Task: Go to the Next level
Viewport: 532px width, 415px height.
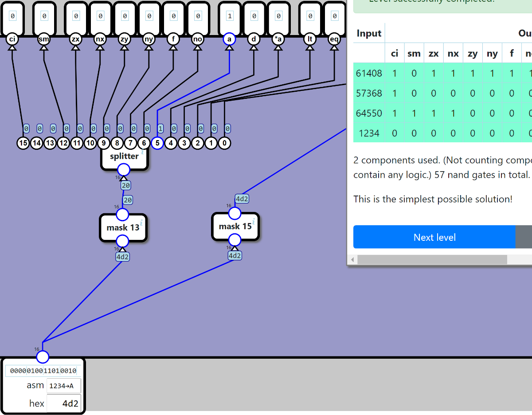Action: [x=434, y=237]
